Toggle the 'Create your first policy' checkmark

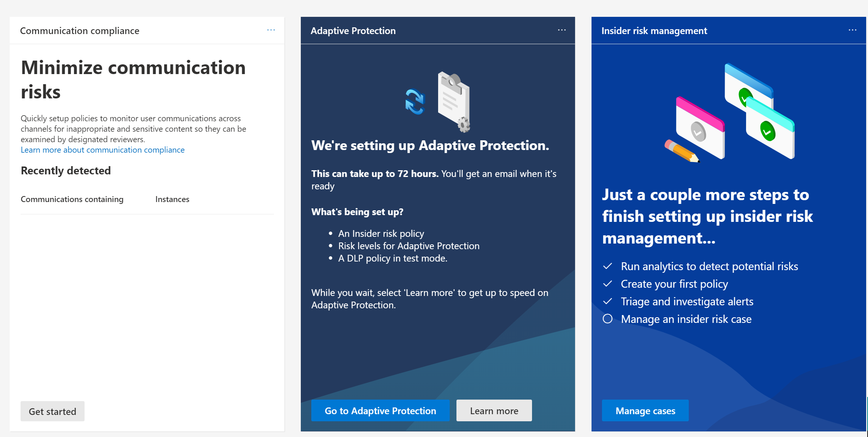(608, 284)
